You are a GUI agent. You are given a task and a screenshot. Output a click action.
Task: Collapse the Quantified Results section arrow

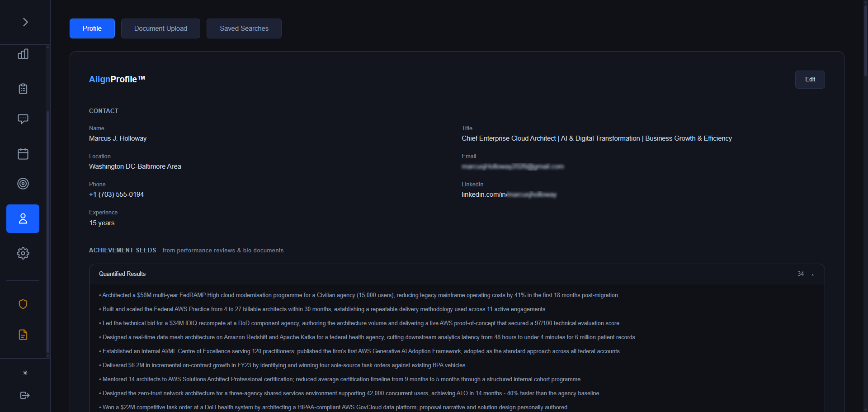812,275
